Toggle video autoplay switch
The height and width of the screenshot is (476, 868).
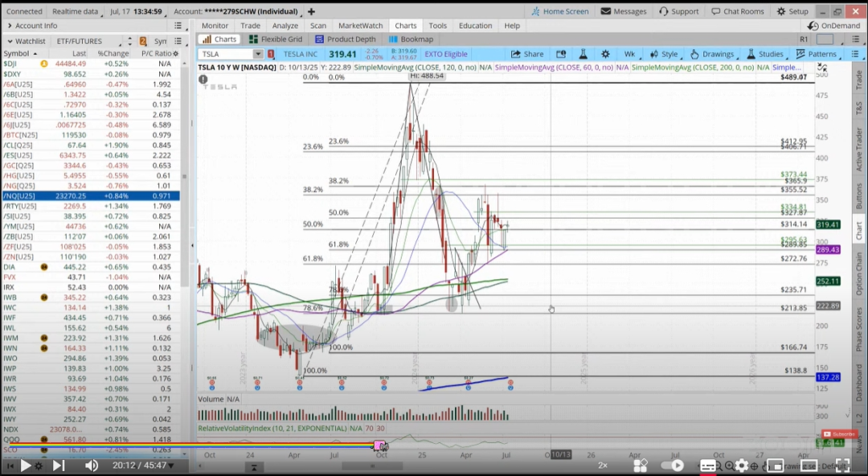pos(671,466)
